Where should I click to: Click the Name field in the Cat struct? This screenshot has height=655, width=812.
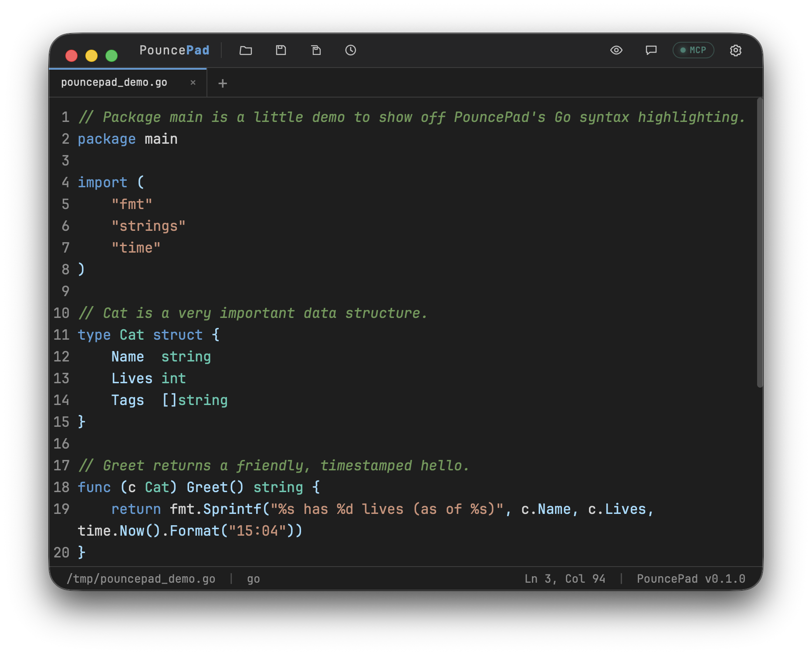click(128, 357)
